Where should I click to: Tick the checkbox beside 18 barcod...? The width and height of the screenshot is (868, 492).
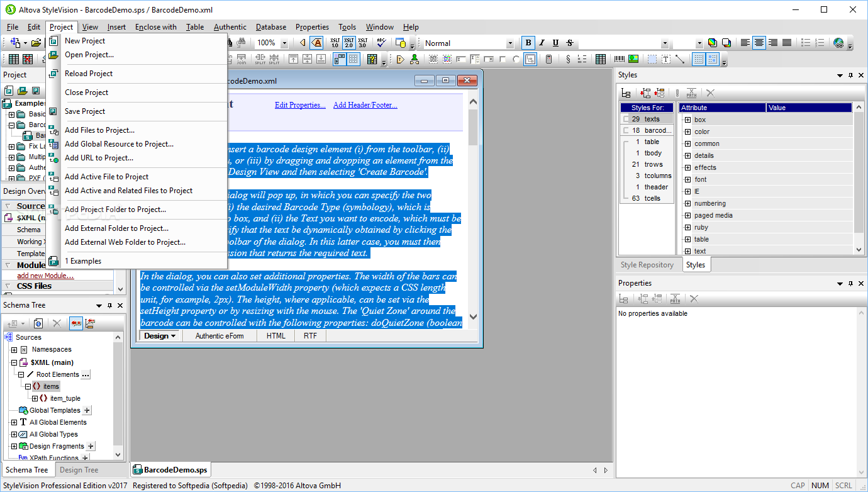tap(626, 130)
